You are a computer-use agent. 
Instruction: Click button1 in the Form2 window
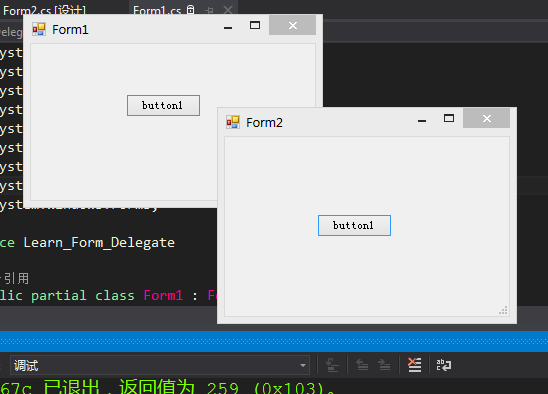click(354, 225)
